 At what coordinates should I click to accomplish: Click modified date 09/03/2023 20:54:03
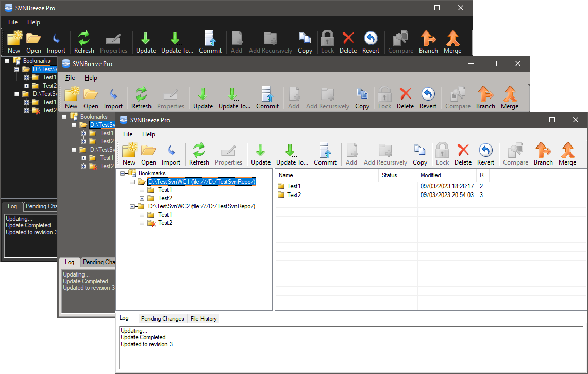(x=447, y=195)
